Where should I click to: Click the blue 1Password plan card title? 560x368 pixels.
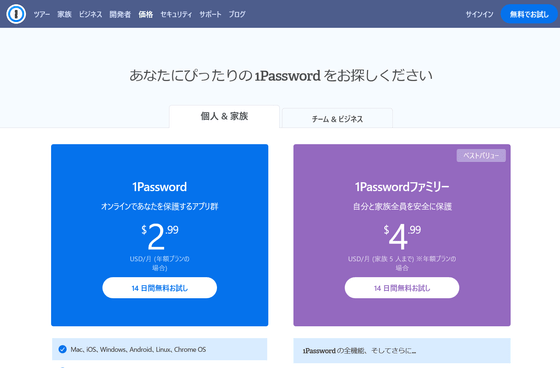point(160,187)
